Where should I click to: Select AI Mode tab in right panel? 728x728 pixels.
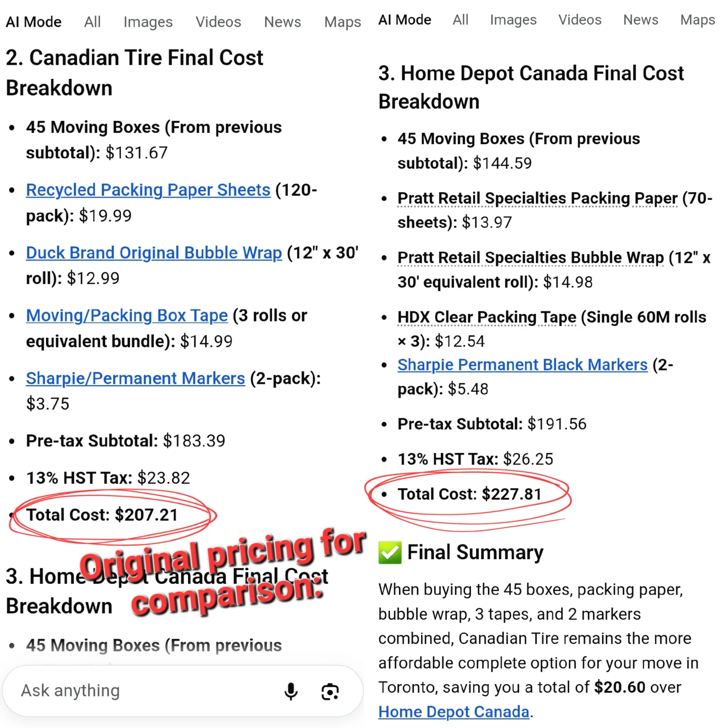(x=405, y=20)
